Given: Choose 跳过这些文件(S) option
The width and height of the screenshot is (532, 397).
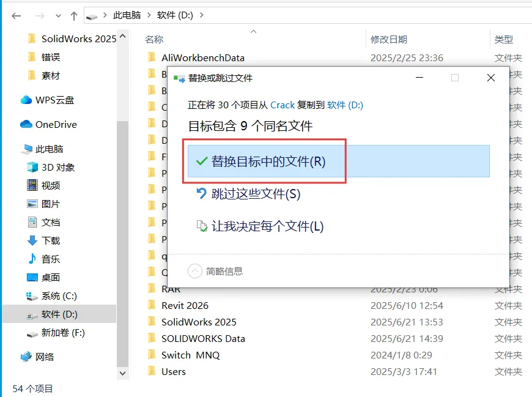Looking at the screenshot, I should click(256, 194).
